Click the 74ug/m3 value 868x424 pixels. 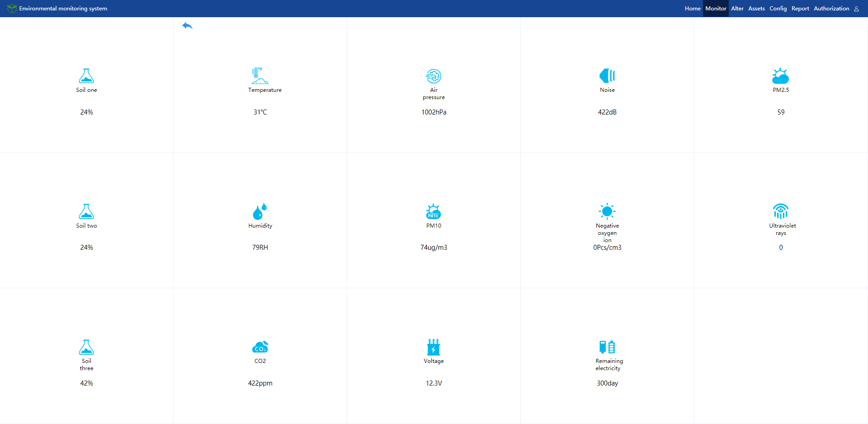(x=434, y=248)
